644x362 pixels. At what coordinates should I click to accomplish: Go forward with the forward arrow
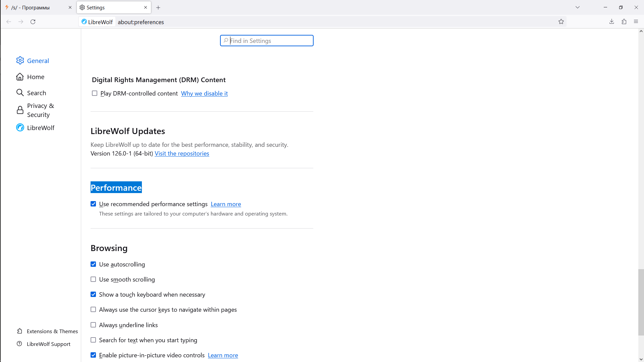[21, 22]
